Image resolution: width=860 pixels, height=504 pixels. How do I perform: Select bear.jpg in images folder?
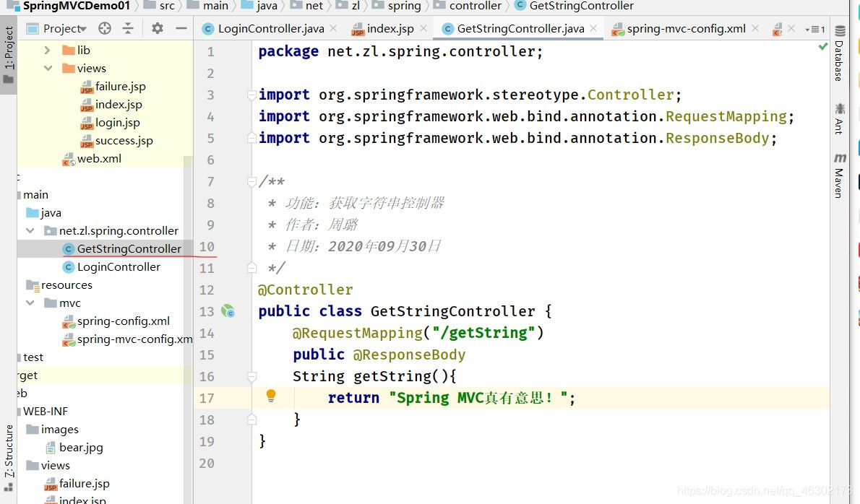click(74, 448)
